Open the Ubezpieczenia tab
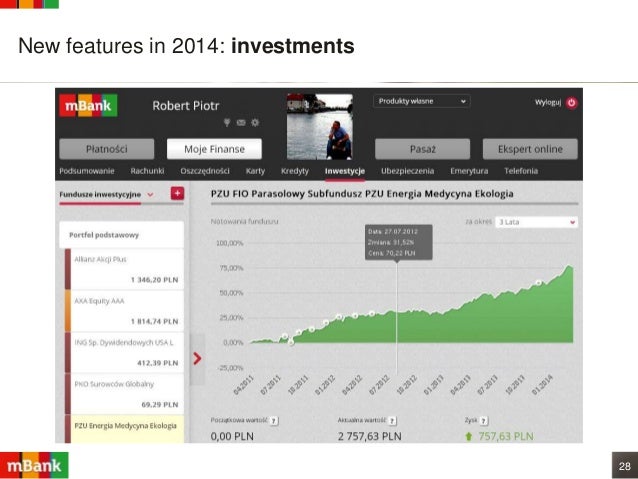Screen dimensions: 638x479 click(407, 171)
